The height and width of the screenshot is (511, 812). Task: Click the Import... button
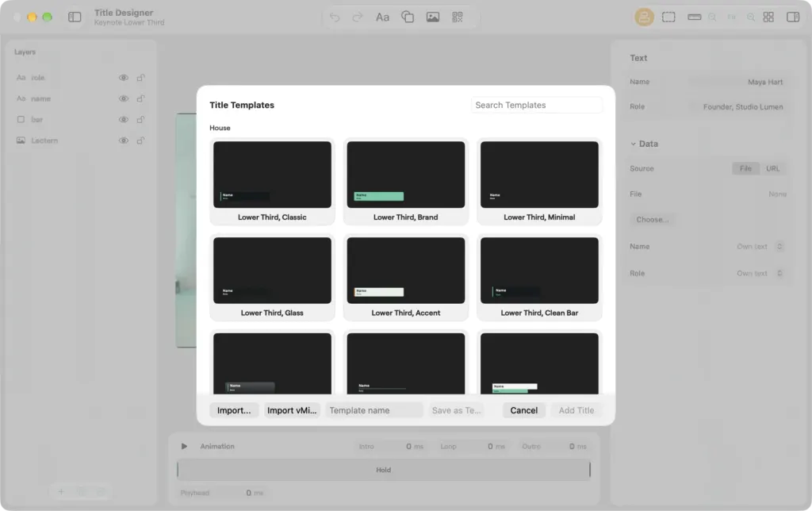point(234,410)
